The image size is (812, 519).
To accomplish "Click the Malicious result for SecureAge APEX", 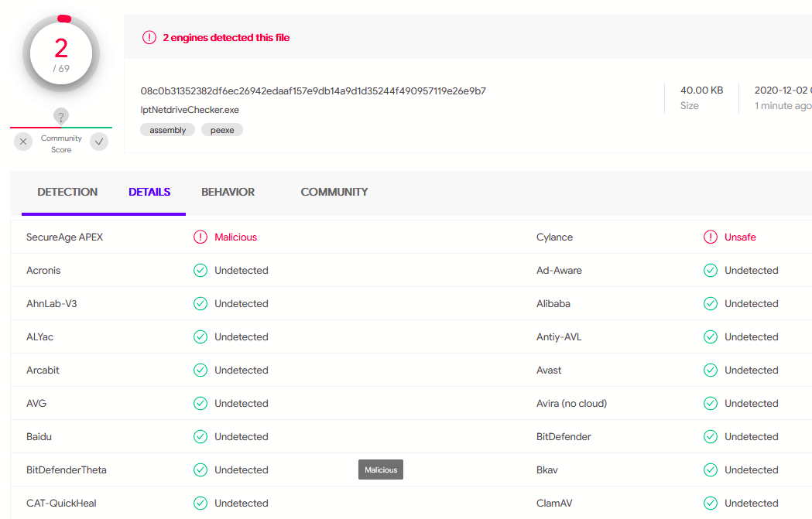I will pos(235,237).
